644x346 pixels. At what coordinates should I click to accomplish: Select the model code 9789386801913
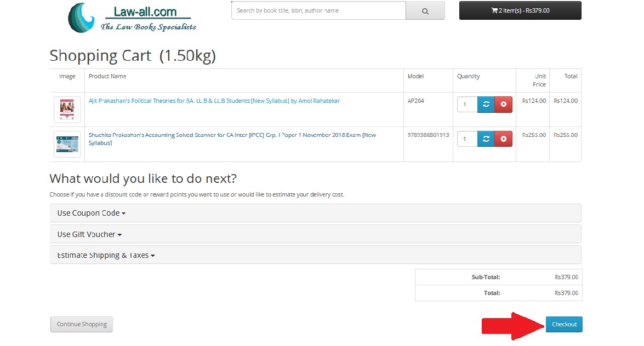(429, 135)
